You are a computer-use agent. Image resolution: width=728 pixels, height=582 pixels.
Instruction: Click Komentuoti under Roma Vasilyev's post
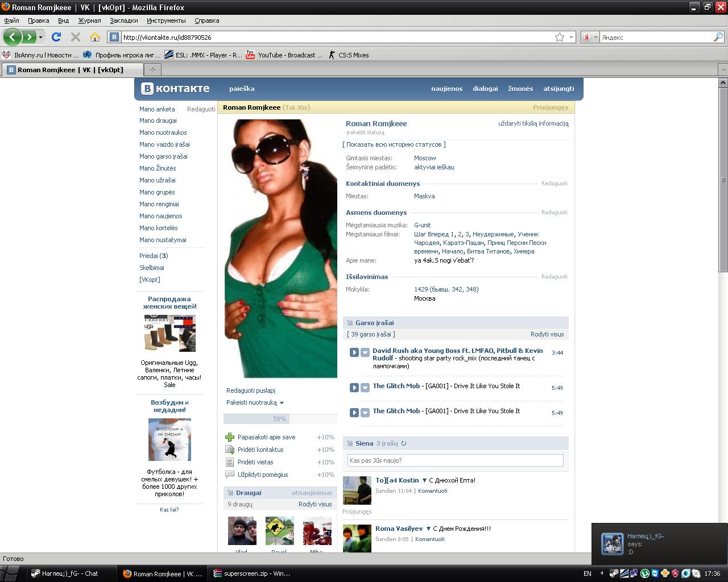coord(430,539)
